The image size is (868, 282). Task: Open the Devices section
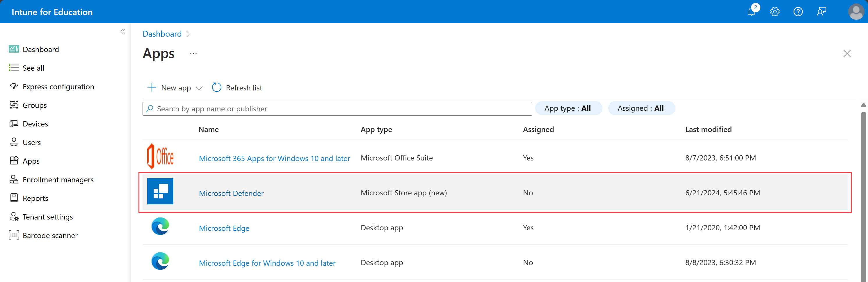(35, 124)
